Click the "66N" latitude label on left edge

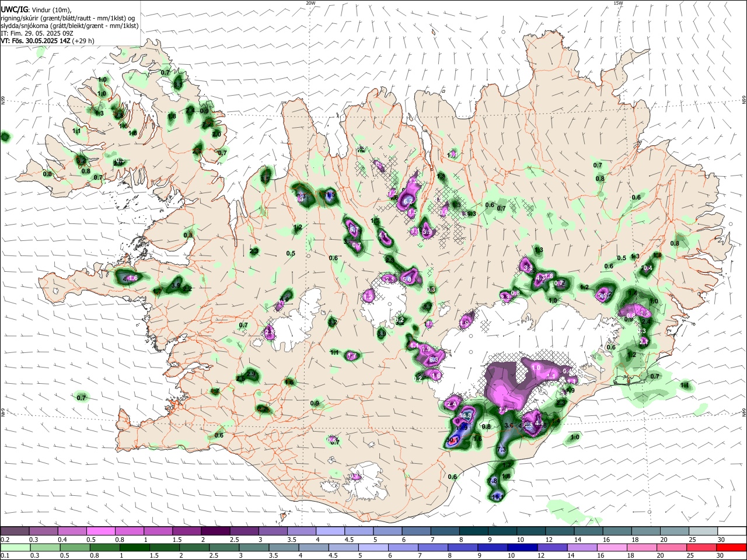[x=3, y=101]
